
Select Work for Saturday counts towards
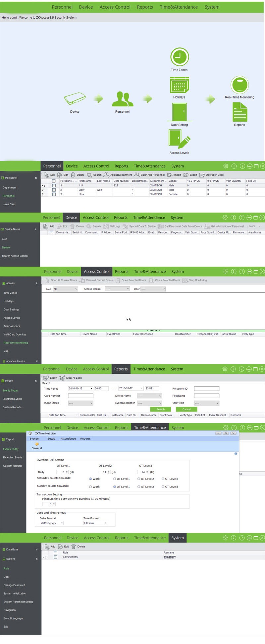[90, 479]
